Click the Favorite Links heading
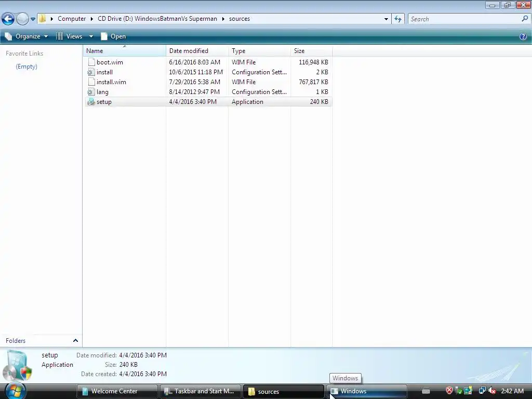532x399 pixels. 24,54
